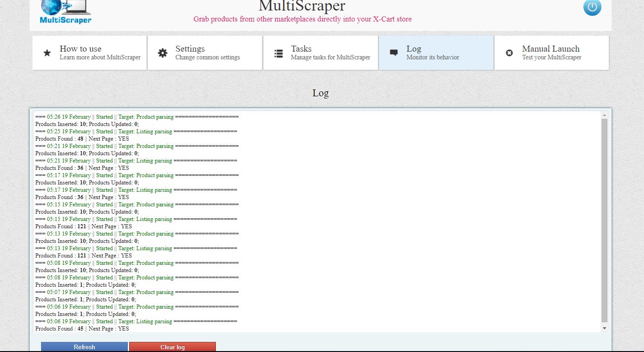Click the 05:15 19 February Listing parsing entry

136,219
